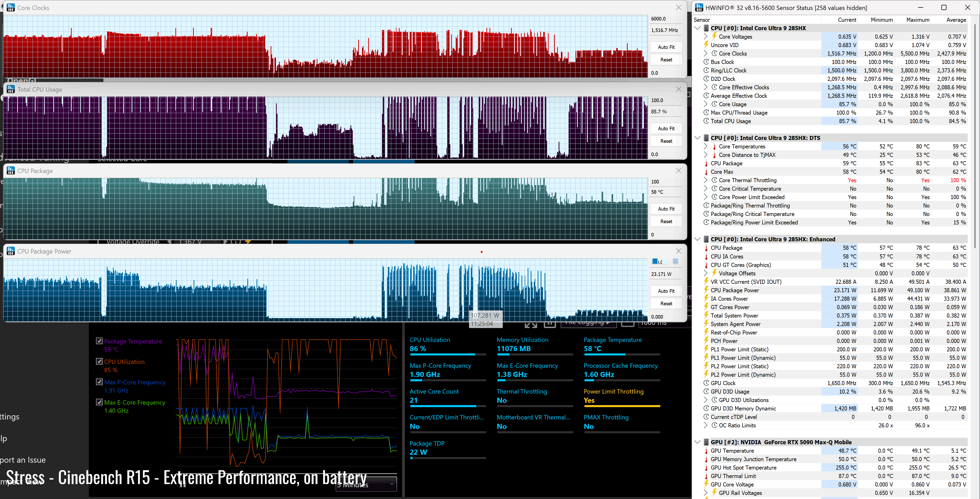The height and width of the screenshot is (499, 980).
Task: Click Auto Fit in CPU Package graph
Action: (666, 209)
